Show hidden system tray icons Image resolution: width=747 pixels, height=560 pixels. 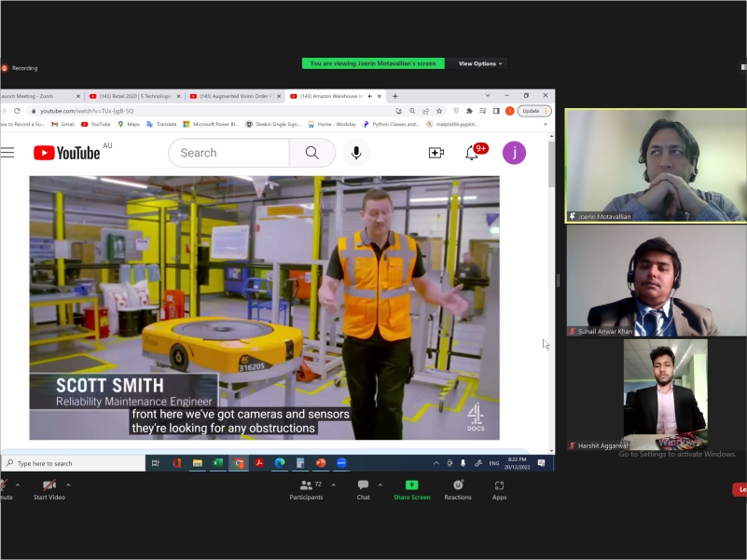(x=436, y=463)
